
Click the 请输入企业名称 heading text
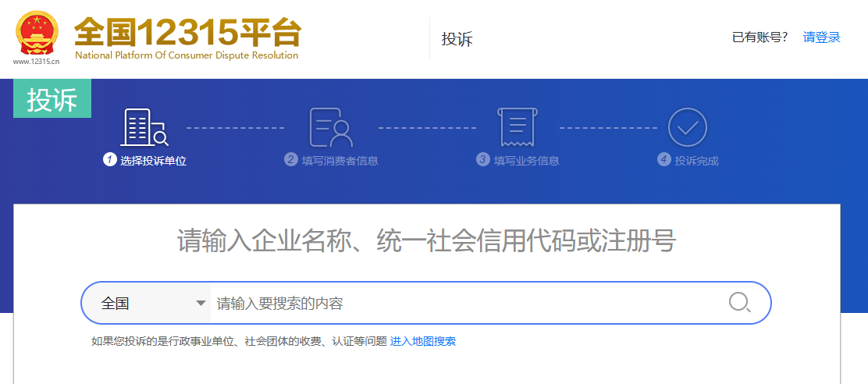pos(426,242)
